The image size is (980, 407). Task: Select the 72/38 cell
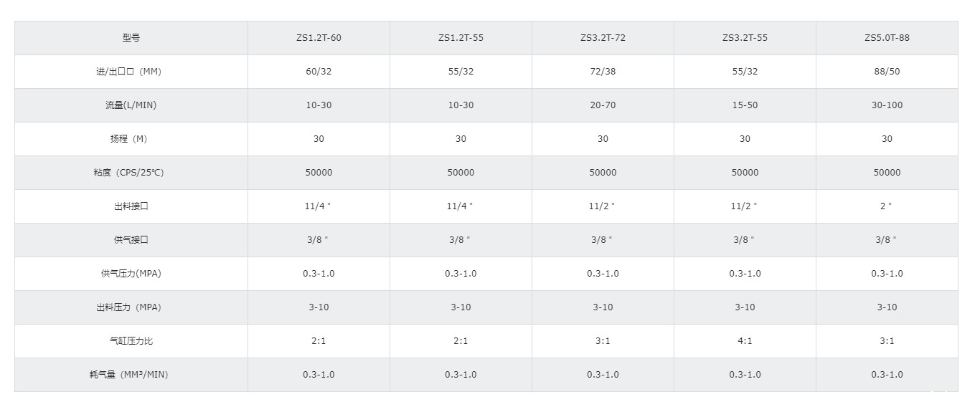tap(603, 72)
